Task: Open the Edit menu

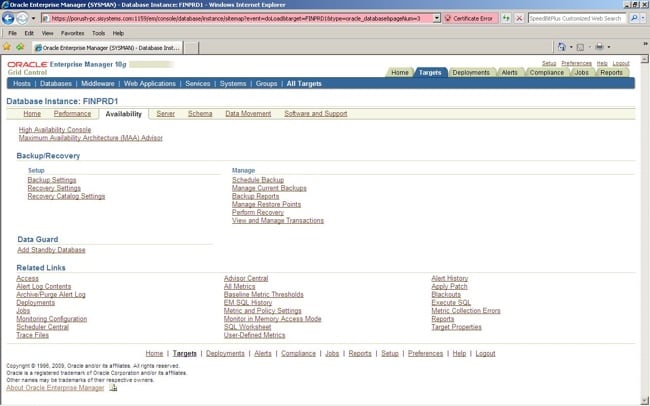Action: 29,33
